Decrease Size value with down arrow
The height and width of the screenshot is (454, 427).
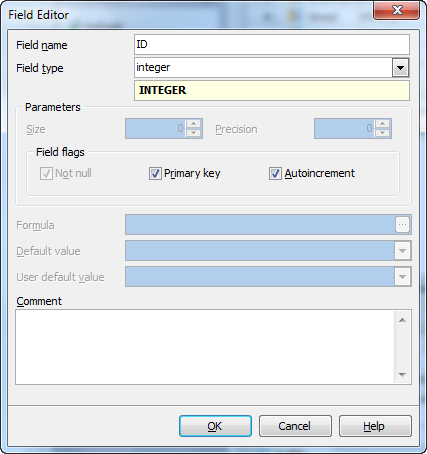click(193, 133)
